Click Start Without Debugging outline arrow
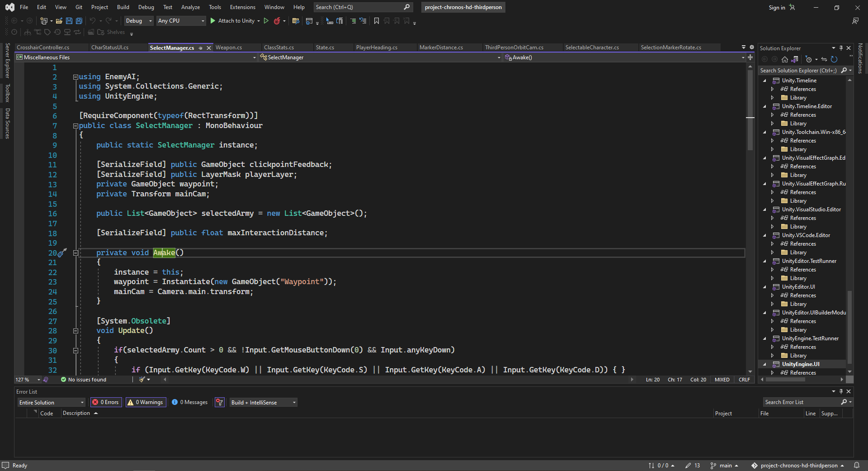The height and width of the screenshot is (471, 868). click(266, 21)
